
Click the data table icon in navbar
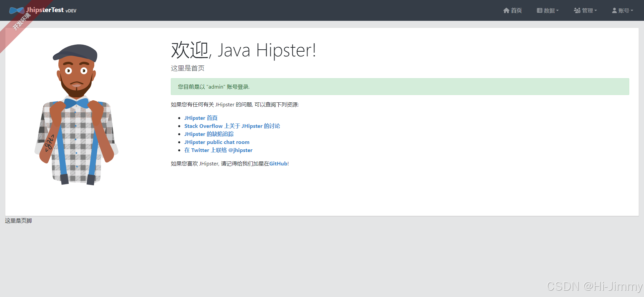pyautogui.click(x=540, y=10)
